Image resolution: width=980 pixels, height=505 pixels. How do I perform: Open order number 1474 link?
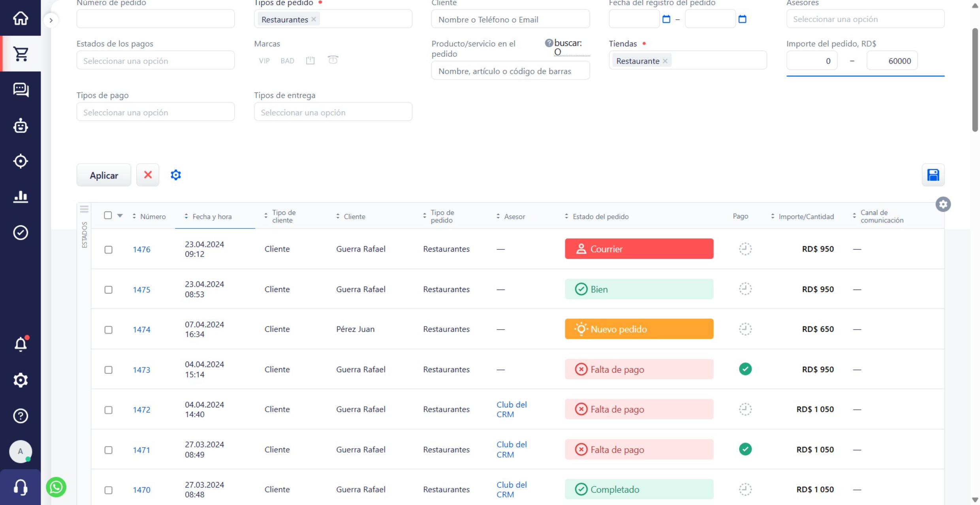141,330
